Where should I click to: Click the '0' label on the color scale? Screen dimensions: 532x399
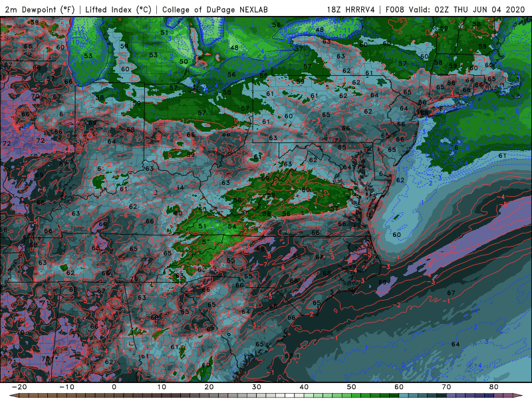point(114,387)
